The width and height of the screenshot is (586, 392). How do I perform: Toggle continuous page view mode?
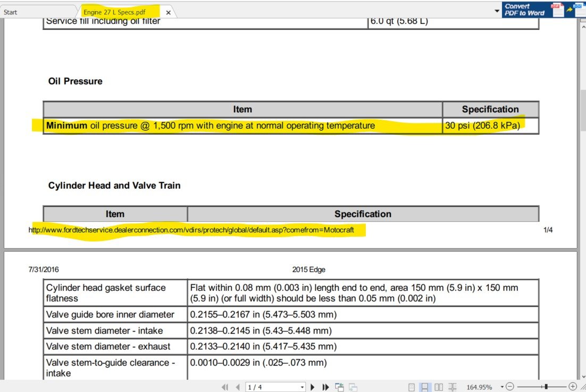425,387
